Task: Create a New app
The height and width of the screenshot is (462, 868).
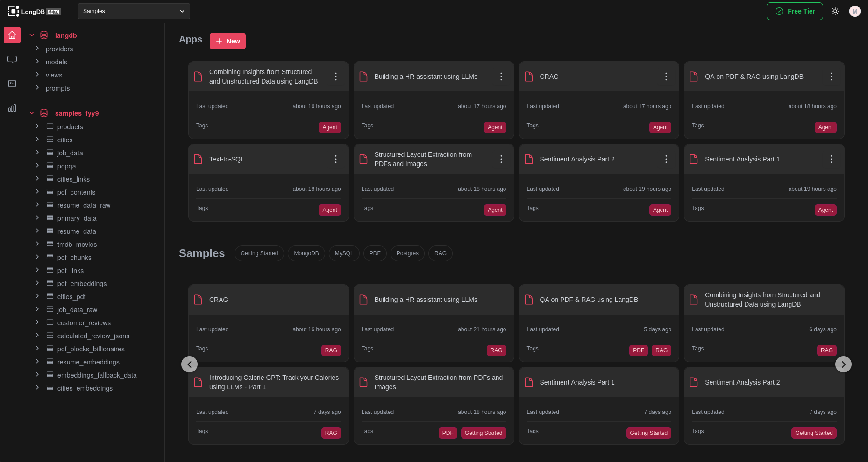Action: pyautogui.click(x=228, y=41)
